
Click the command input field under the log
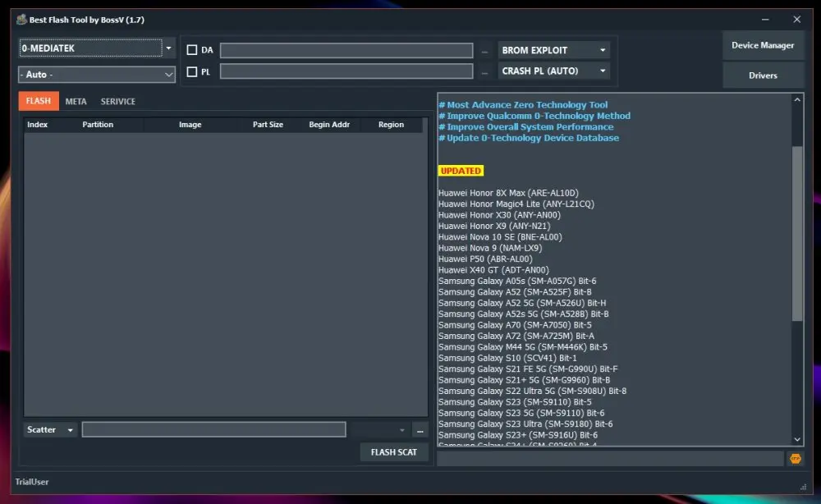click(611, 459)
